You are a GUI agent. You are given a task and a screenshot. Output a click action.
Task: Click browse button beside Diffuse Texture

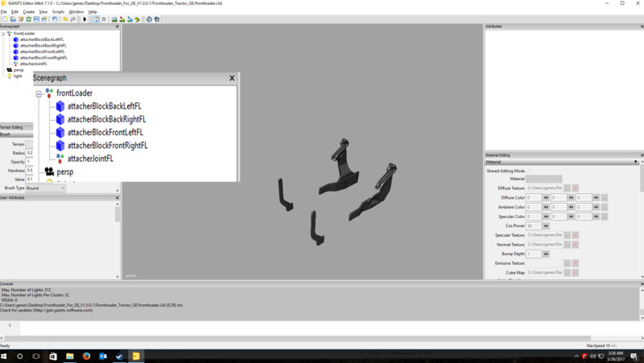click(x=567, y=188)
